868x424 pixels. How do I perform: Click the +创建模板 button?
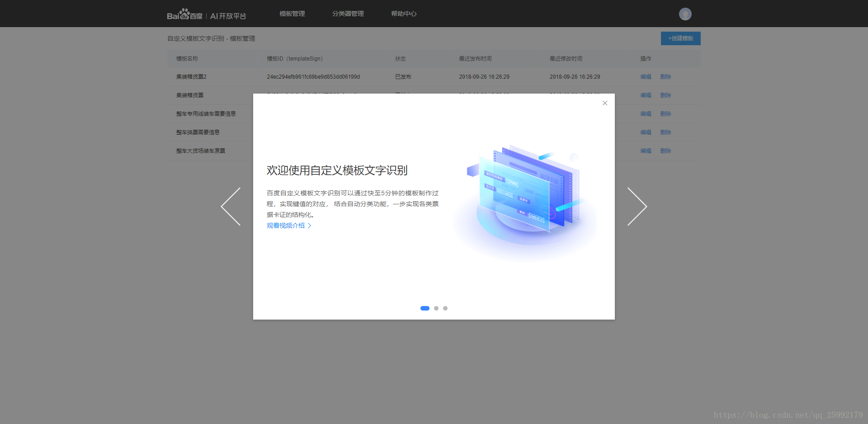tap(680, 38)
